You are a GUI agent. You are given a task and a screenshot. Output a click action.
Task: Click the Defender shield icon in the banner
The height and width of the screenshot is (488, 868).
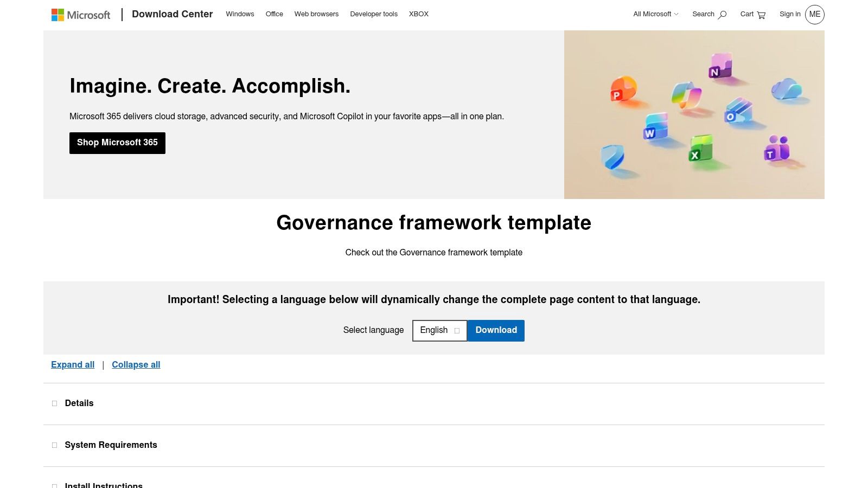(x=613, y=157)
